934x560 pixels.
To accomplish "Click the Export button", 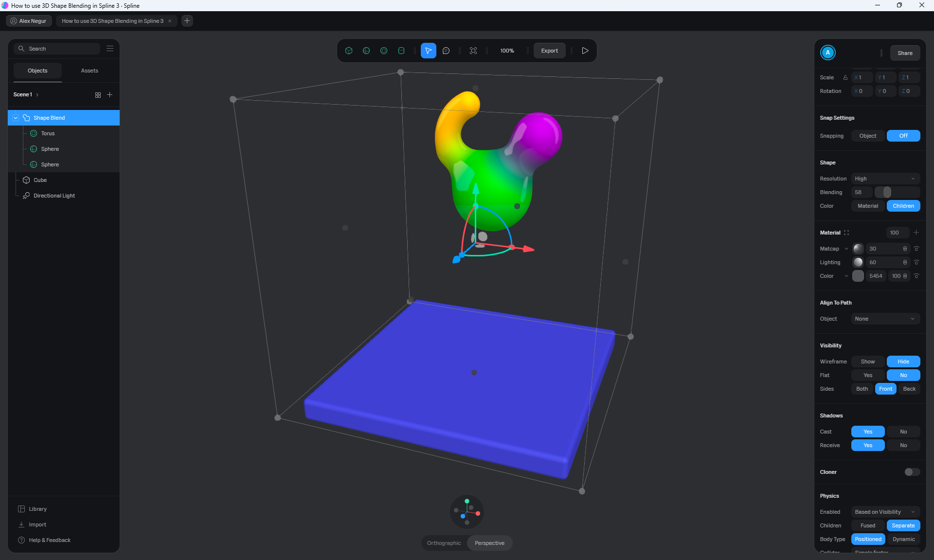I will coord(549,51).
